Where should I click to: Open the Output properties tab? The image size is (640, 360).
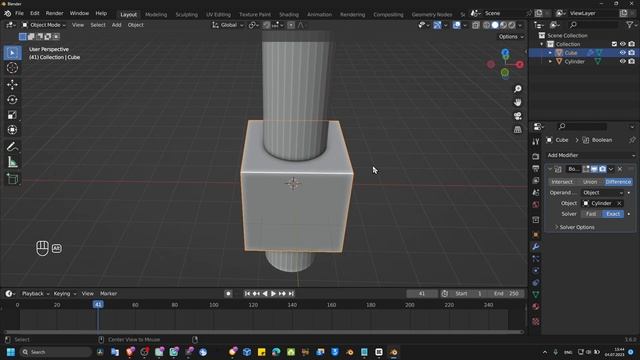(536, 168)
